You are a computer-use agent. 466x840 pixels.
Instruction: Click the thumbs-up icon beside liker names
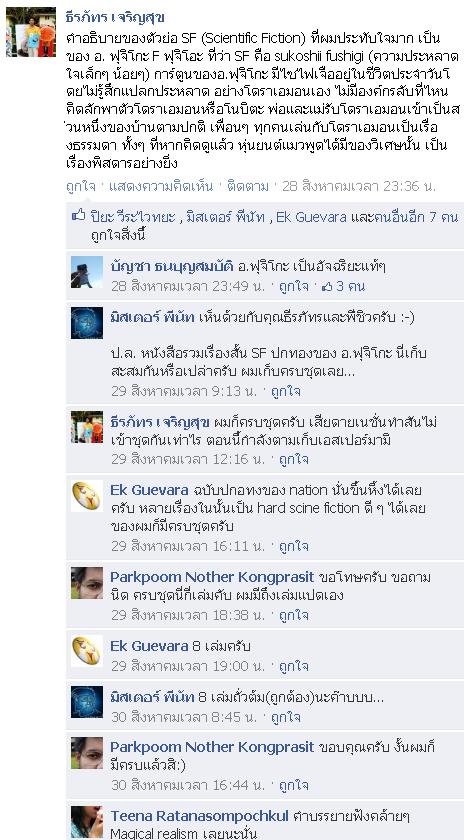click(x=79, y=216)
